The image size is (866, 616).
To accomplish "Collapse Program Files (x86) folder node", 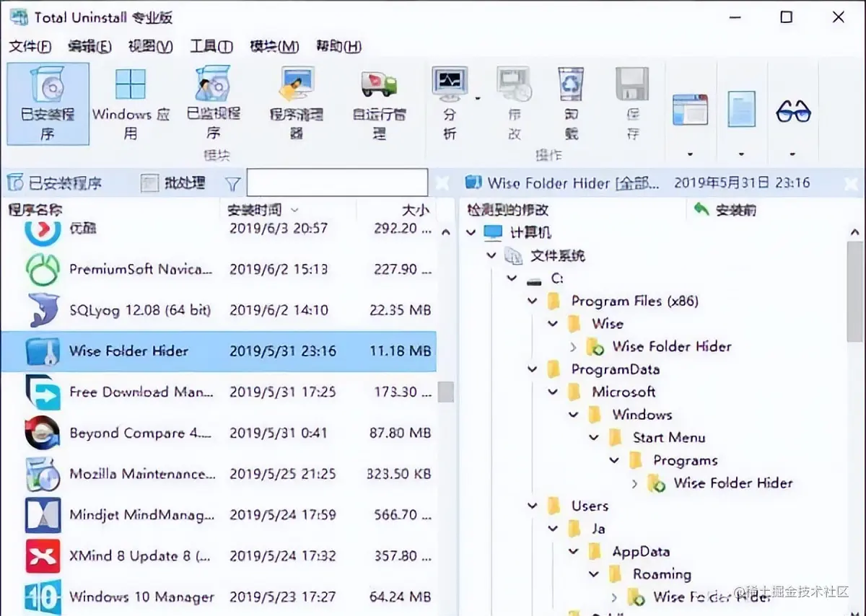I will coord(533,301).
